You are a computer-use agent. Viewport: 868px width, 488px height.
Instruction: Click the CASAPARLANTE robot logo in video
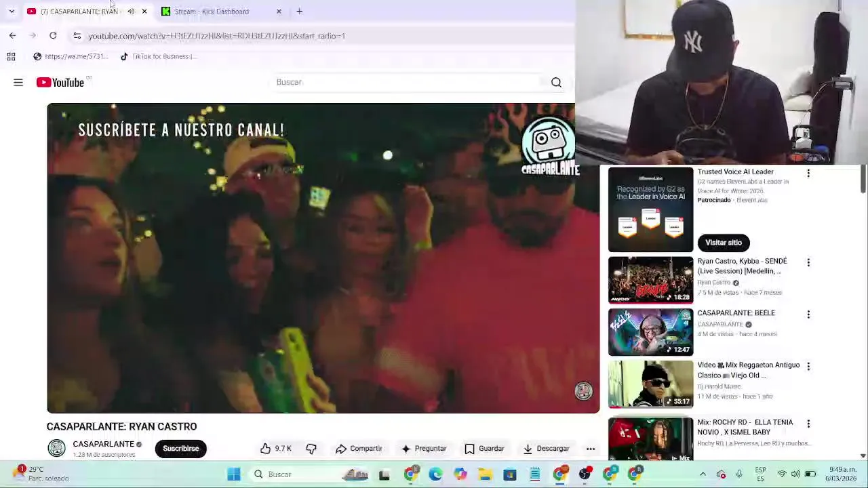549,145
